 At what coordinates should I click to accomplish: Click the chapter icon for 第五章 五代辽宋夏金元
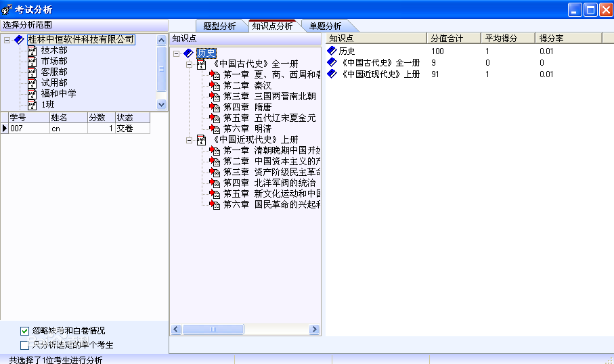pyautogui.click(x=215, y=118)
